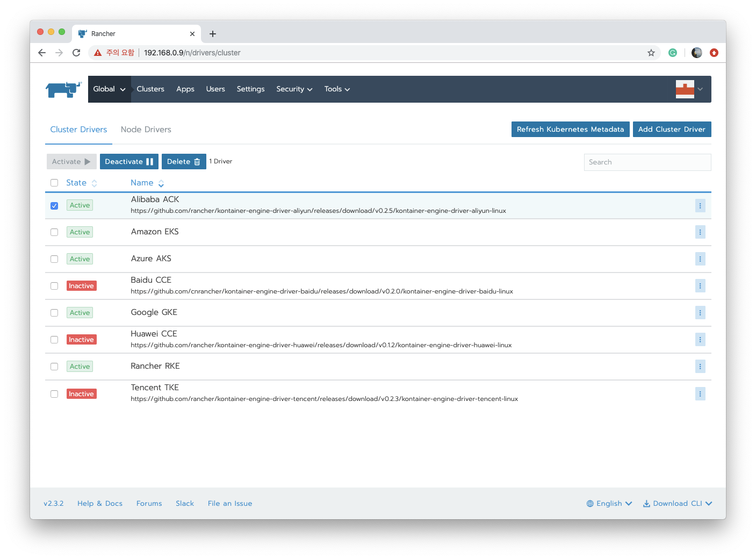This screenshot has width=756, height=559.
Task: Open the actions menu for Huawei CCE
Action: pyautogui.click(x=700, y=340)
